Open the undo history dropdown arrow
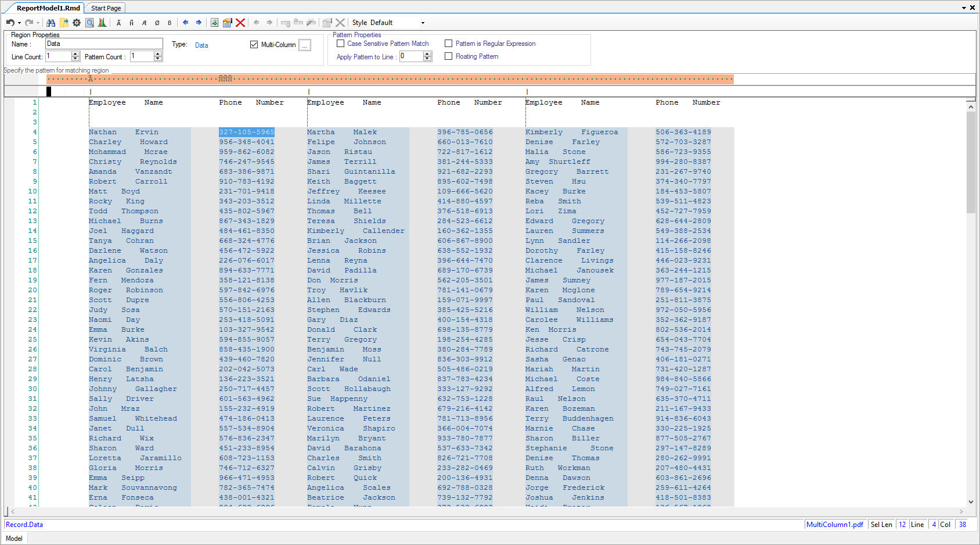The height and width of the screenshot is (545, 980). click(19, 23)
